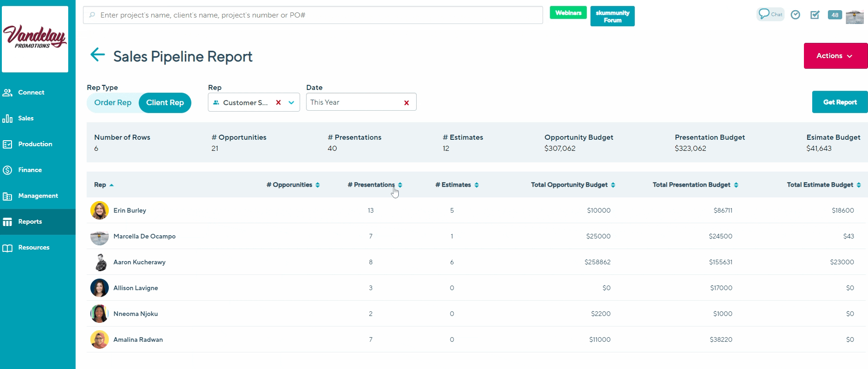Open the Webinars link
The image size is (868, 369).
click(x=568, y=13)
